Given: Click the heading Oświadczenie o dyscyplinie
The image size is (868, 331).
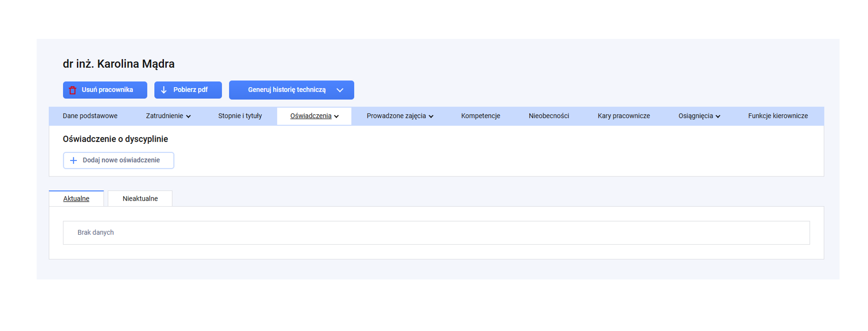Looking at the screenshot, I should point(115,139).
